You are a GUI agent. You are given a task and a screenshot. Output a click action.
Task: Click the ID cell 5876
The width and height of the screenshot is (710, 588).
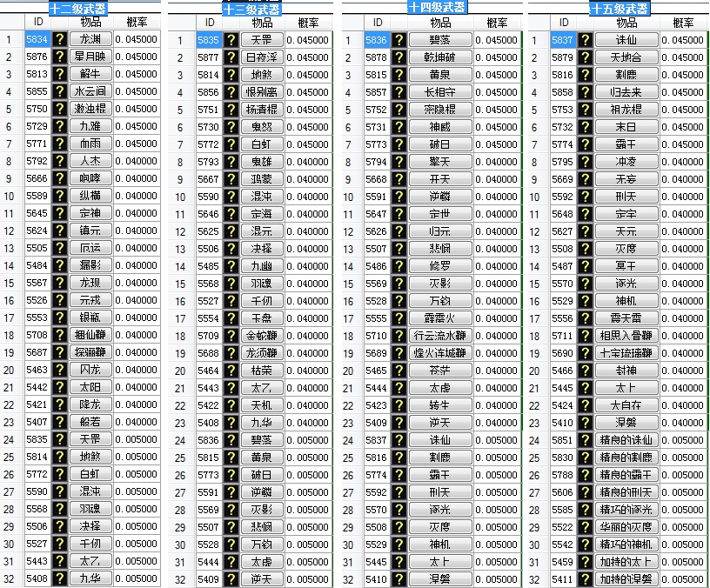click(37, 57)
